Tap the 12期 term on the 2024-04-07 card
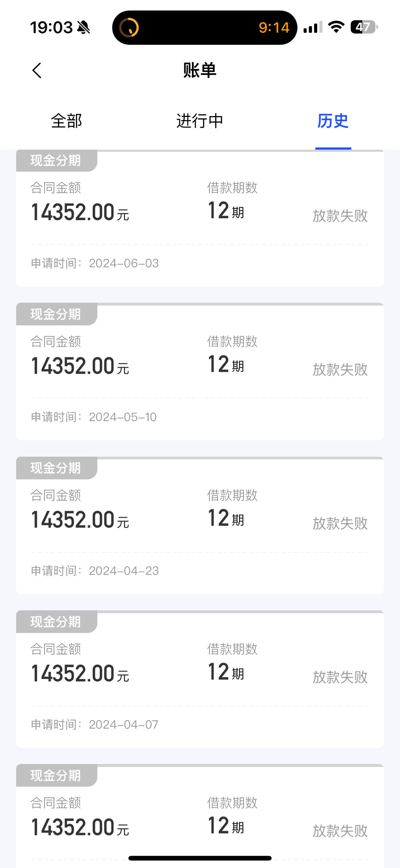This screenshot has height=868, width=400. coord(226,672)
